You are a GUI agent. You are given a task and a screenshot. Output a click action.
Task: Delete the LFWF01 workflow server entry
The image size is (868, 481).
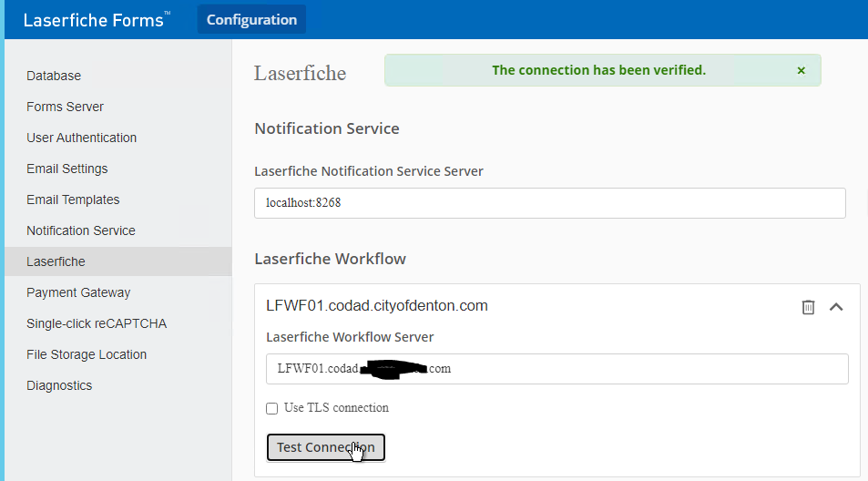pos(808,307)
